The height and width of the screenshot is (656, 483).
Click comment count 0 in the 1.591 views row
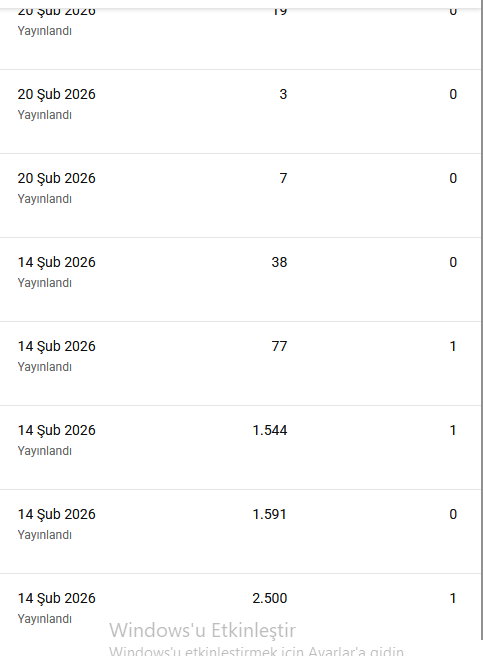coord(453,514)
